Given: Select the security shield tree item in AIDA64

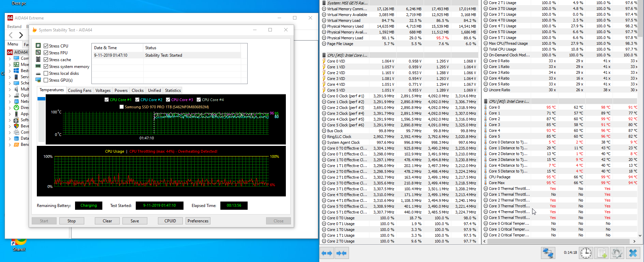Looking at the screenshot, I should [x=16, y=126].
